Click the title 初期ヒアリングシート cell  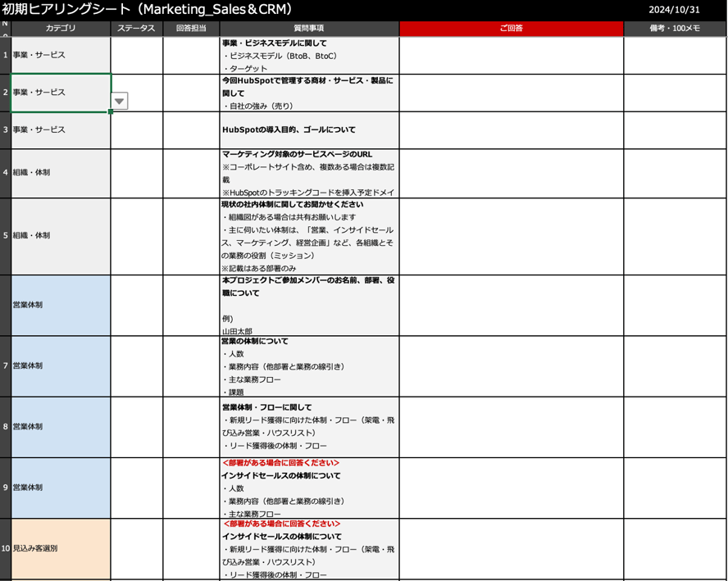[148, 9]
